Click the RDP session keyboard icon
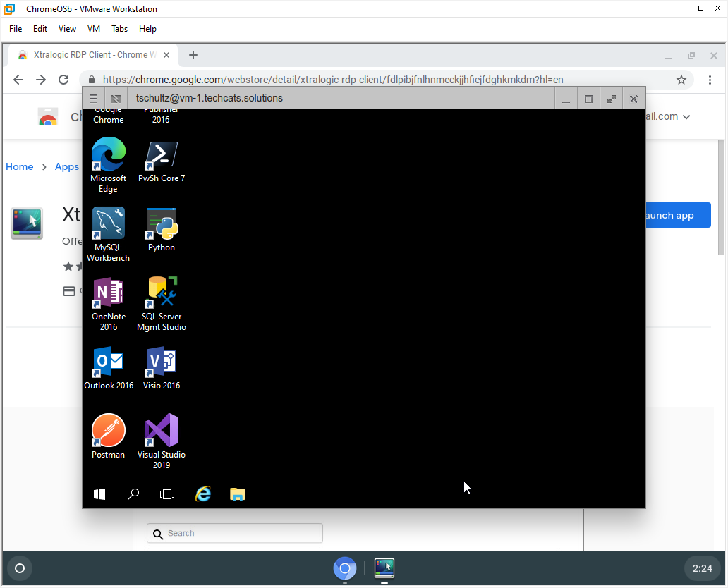The image size is (728, 588). 116,99
